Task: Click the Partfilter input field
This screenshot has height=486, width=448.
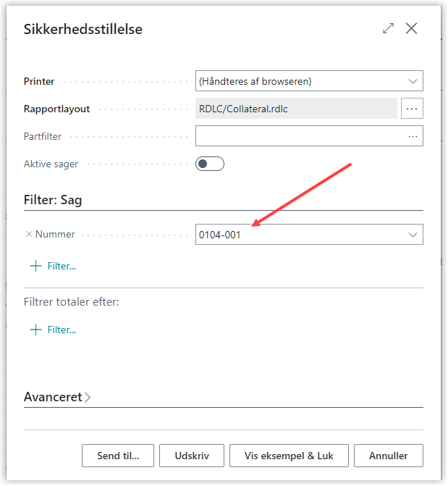Action: click(300, 135)
